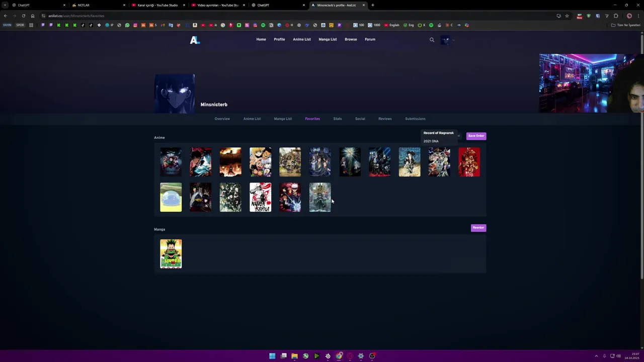Click the green shield extension icon
The image size is (644, 362).
(589, 16)
